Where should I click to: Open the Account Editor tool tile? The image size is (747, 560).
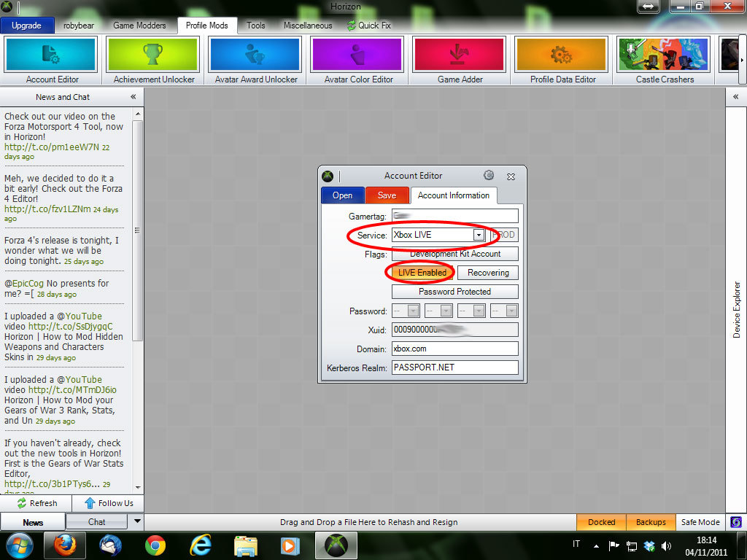50,61
